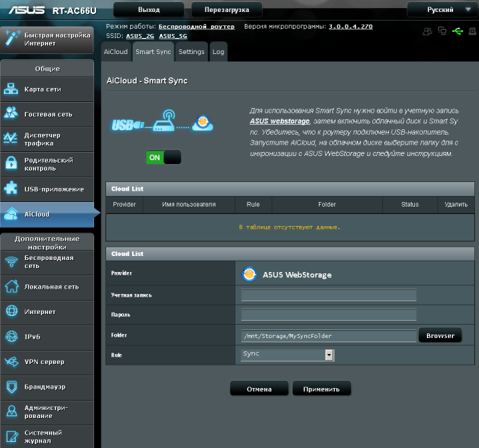The width and height of the screenshot is (479, 448).
Task: Open the Settings tab
Action: click(191, 51)
